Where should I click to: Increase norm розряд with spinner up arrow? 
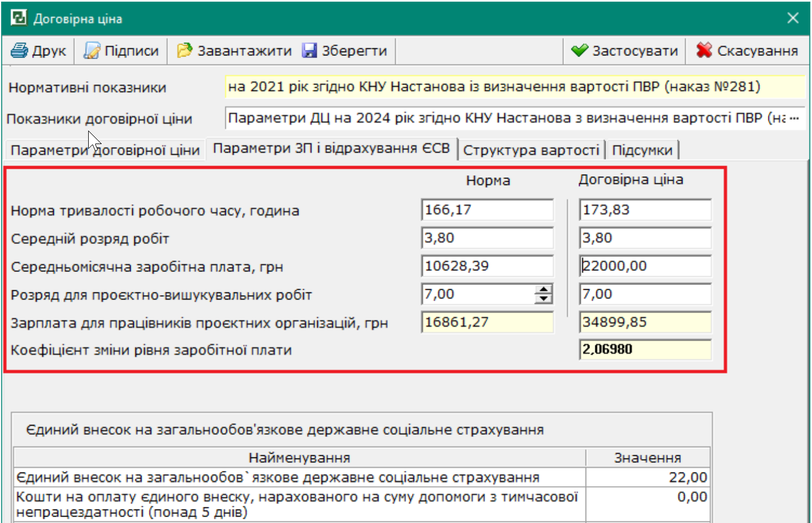point(544,289)
